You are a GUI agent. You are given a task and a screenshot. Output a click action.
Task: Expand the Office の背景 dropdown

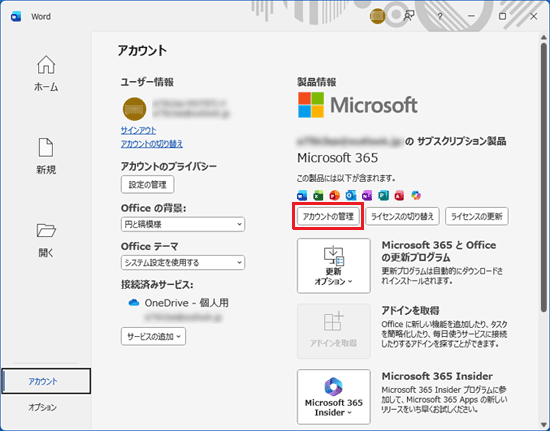pos(183,224)
